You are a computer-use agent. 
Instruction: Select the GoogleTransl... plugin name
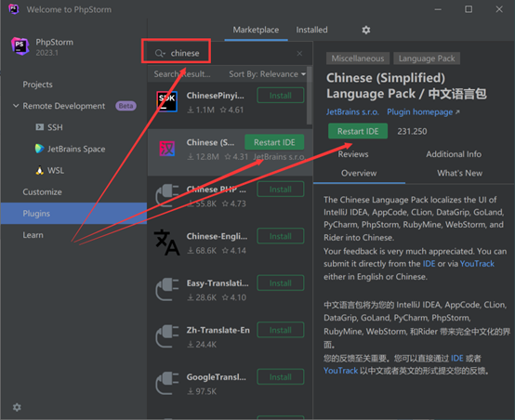[216, 377]
